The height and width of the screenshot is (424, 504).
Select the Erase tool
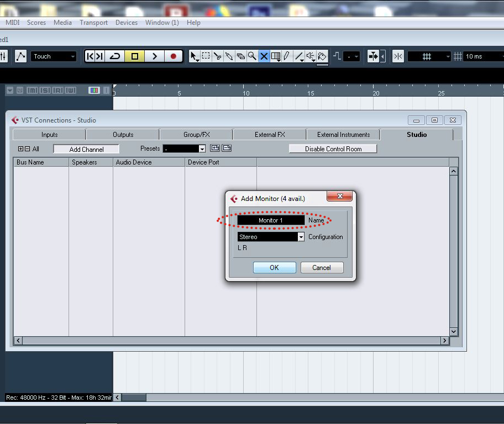pos(240,56)
